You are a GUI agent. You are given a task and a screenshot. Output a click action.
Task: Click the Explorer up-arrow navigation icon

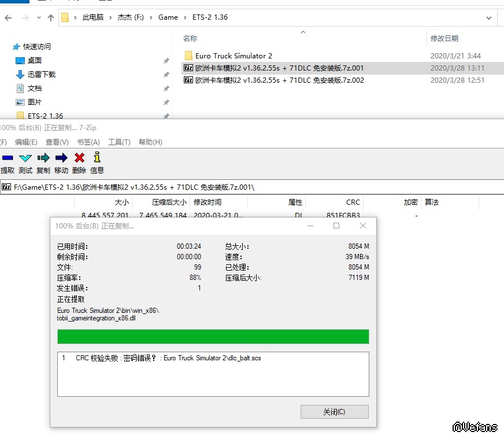point(51,17)
